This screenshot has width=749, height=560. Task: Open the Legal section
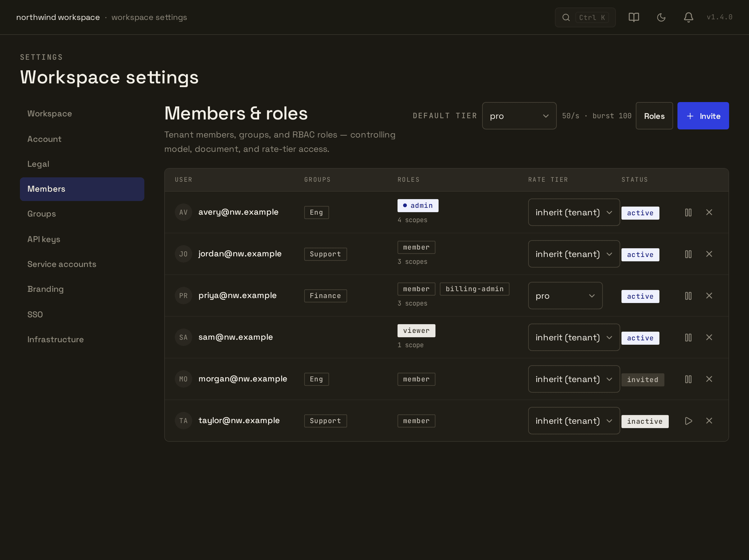82,164
